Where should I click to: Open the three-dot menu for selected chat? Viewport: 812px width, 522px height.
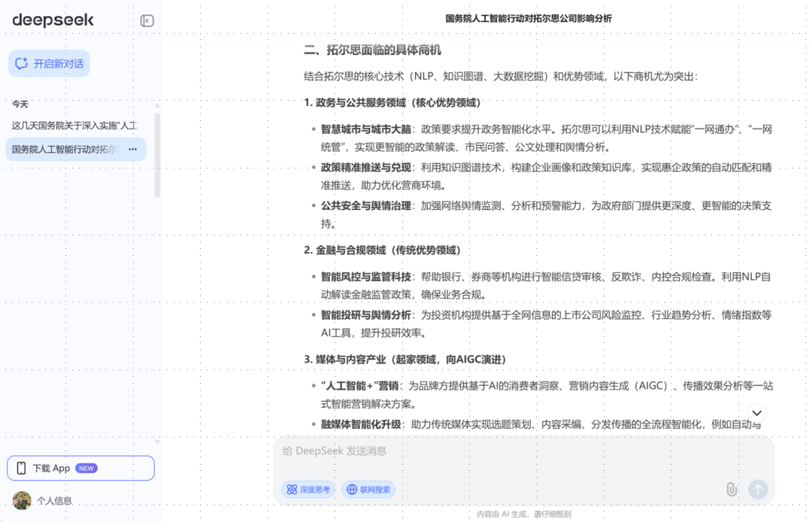pos(133,149)
